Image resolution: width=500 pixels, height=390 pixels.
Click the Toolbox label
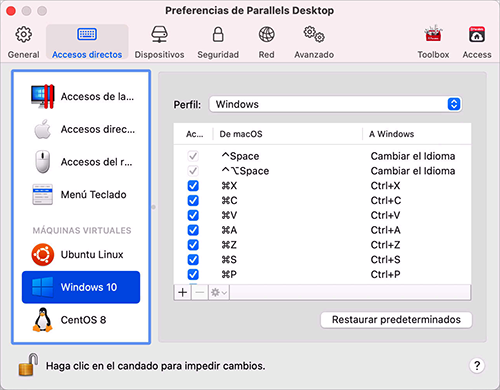pyautogui.click(x=433, y=55)
